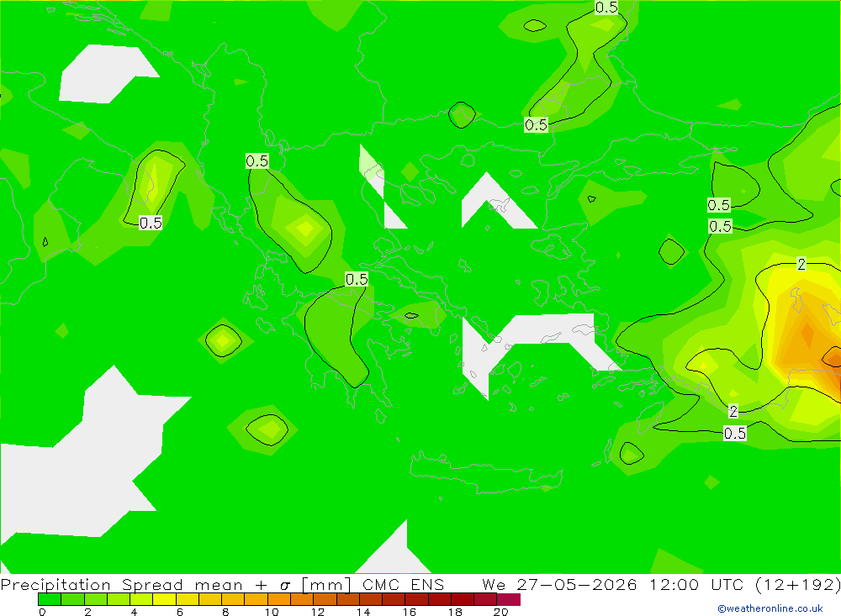This screenshot has width=841, height=616.
Task: Click the legend value 0
Action: tap(42, 612)
